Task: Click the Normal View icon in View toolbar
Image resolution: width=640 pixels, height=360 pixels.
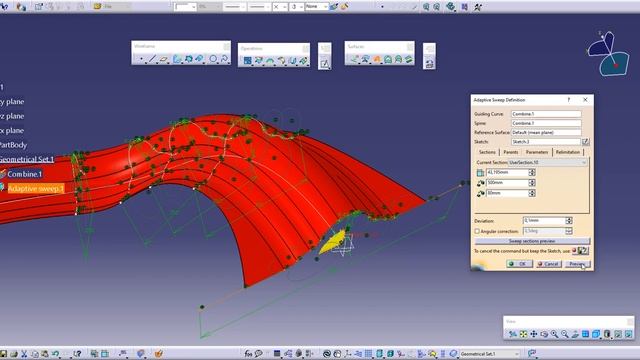Action: (575, 334)
